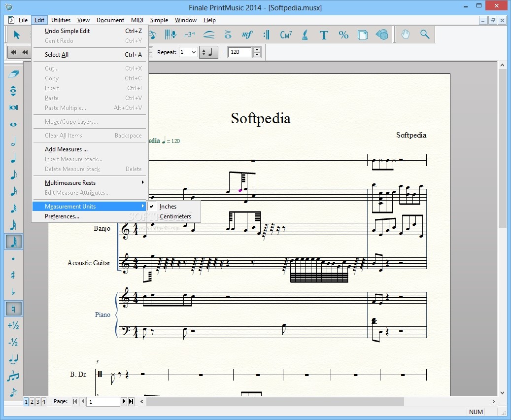Click the vertical scrollbar thumb
The width and height of the screenshot is (511, 420).
(x=502, y=149)
